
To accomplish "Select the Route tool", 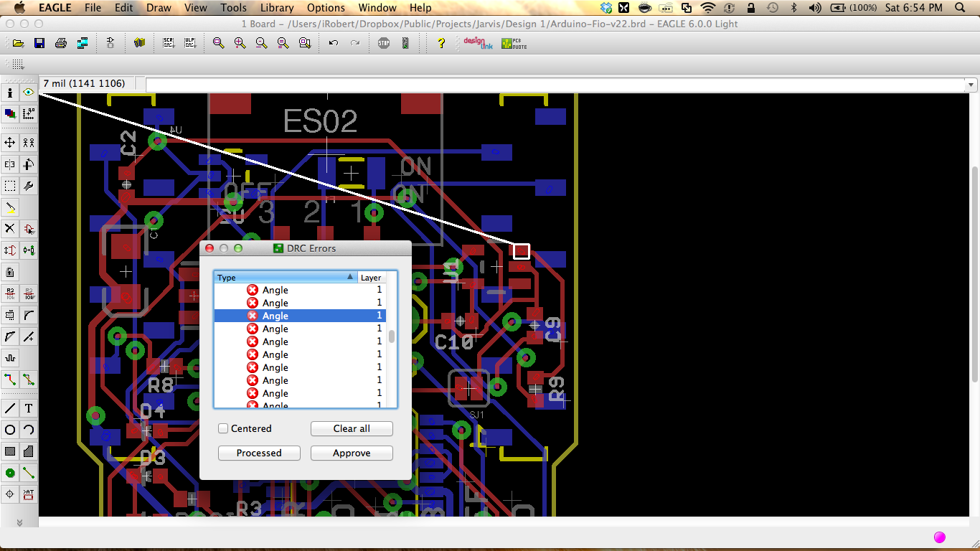I will [x=10, y=380].
